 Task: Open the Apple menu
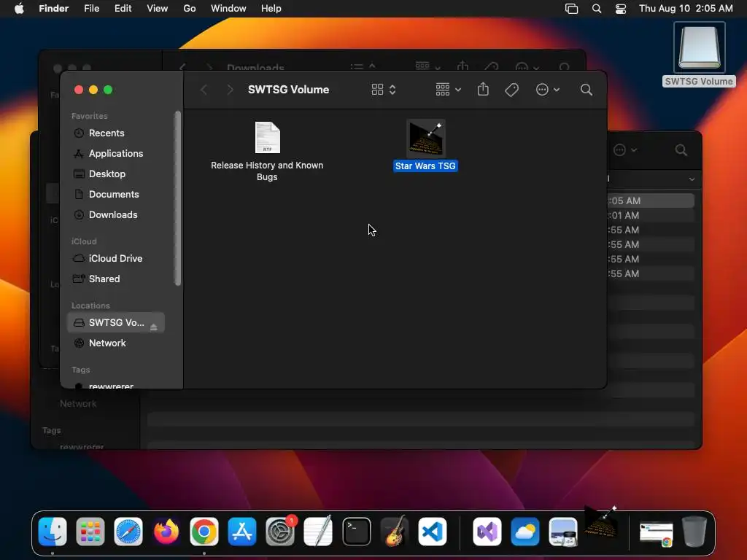click(19, 9)
